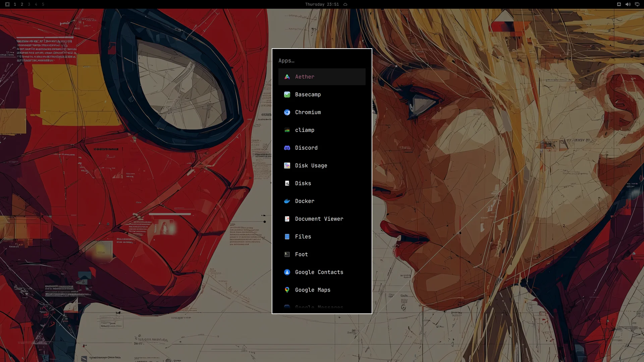The width and height of the screenshot is (644, 362).
Task: Click the Chromium browser icon
Action: point(287,112)
